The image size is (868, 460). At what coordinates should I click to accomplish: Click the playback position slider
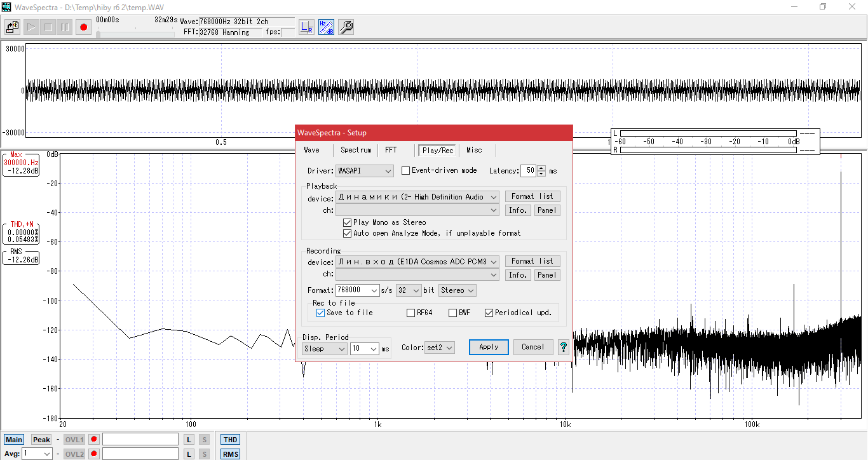click(135, 34)
